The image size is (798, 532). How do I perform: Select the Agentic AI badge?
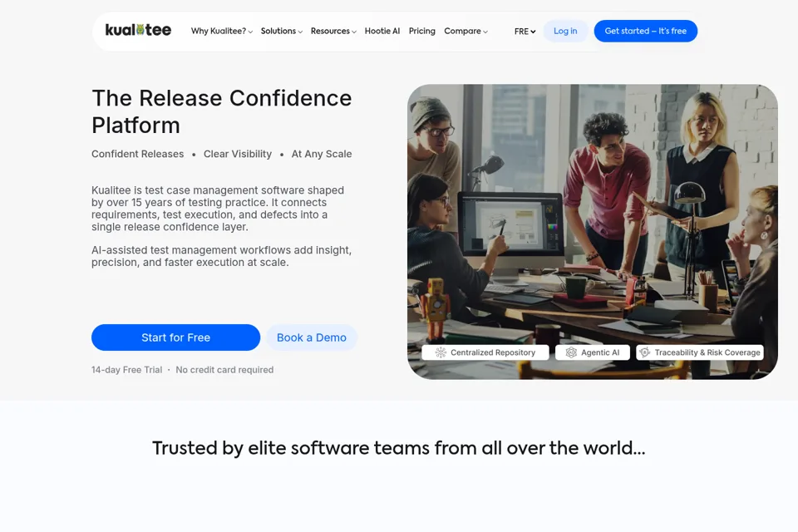[593, 352]
